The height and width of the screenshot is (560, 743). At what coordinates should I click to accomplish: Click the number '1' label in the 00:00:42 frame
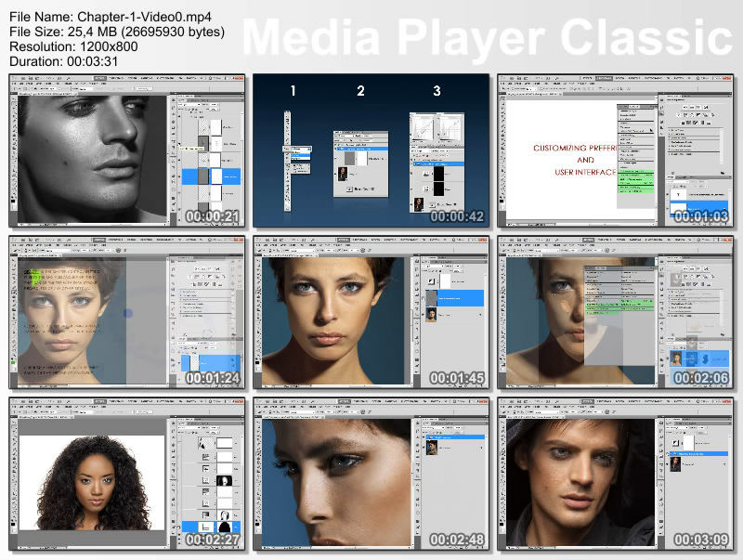pyautogui.click(x=293, y=90)
